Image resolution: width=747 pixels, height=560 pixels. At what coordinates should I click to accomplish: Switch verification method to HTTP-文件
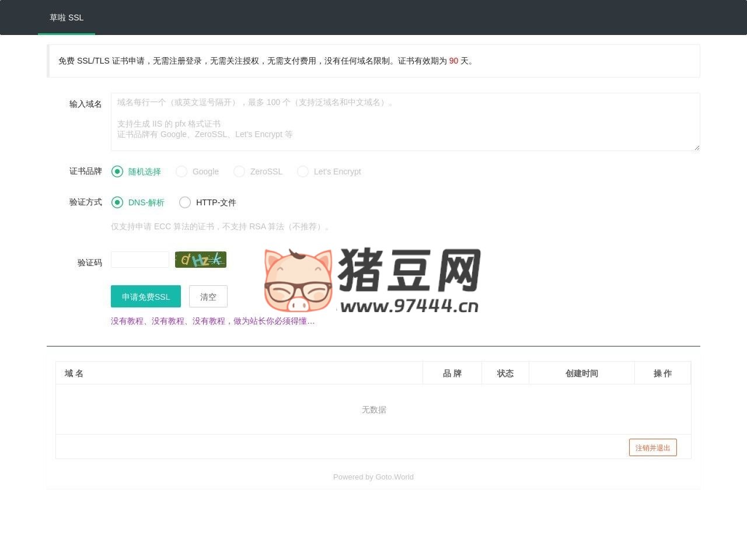185,202
